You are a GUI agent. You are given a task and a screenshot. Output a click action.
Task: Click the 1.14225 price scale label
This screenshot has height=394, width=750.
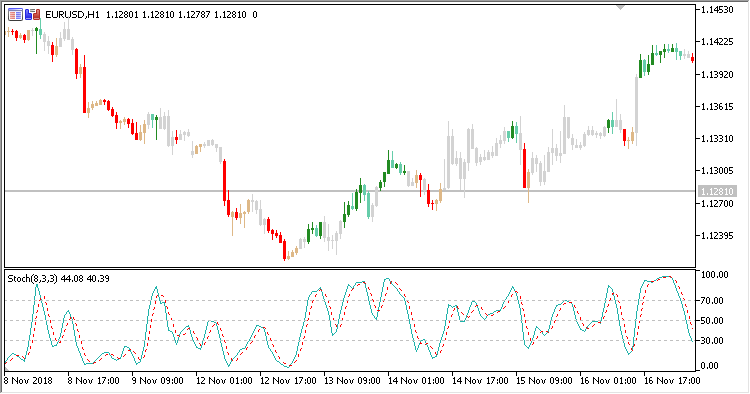point(717,42)
